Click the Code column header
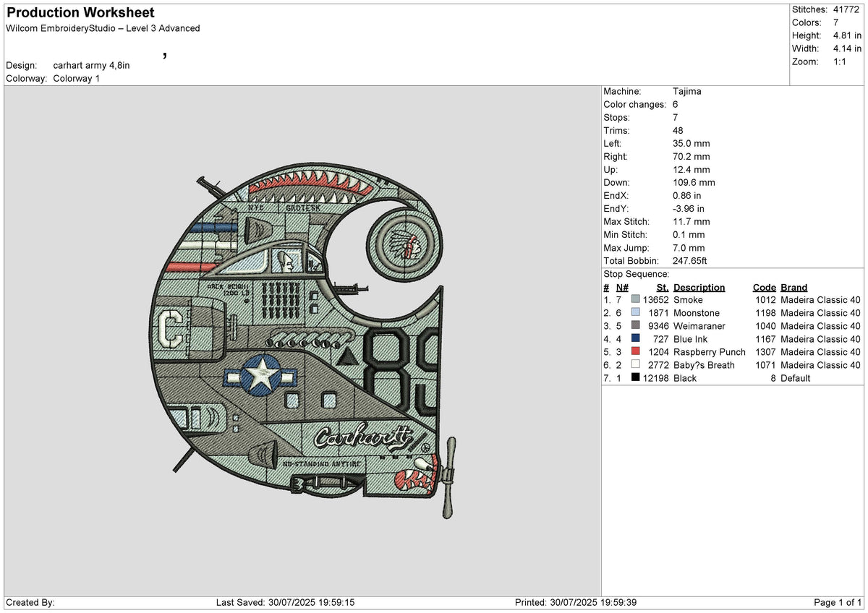Image resolution: width=868 pixels, height=613 pixels. [x=764, y=287]
